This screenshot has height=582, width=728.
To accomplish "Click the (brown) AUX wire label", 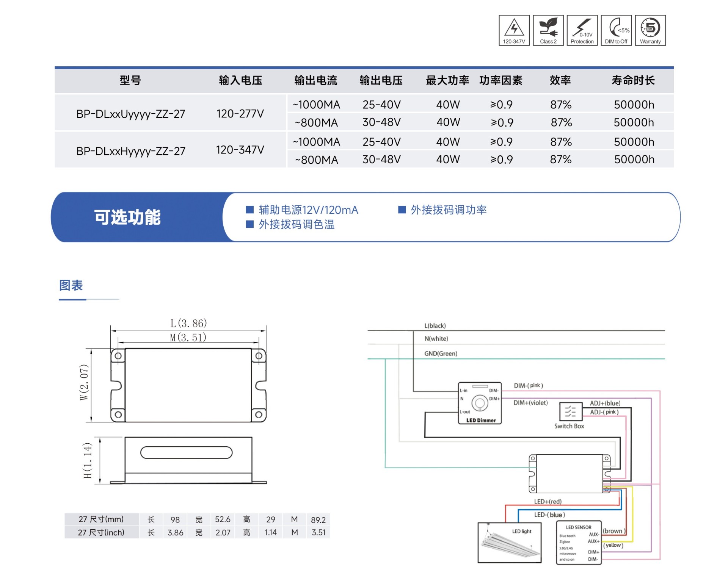I will point(614,531).
